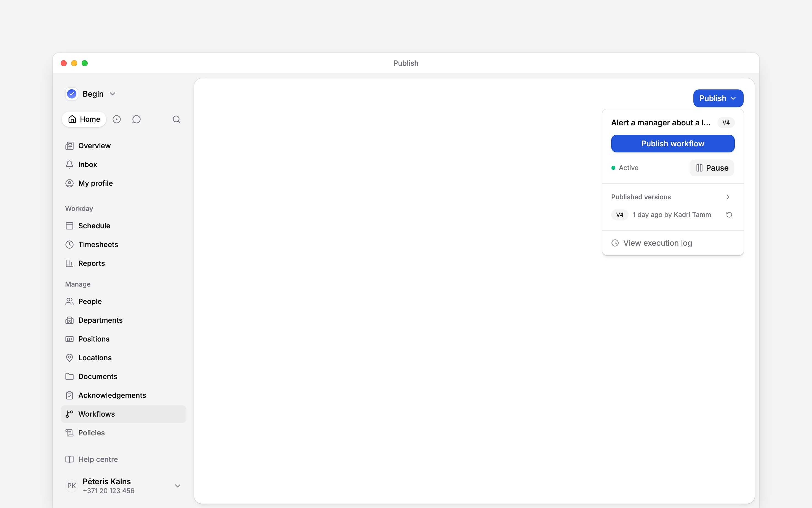Click the Publish workflow button
Screen dimensions: 812x508
click(x=673, y=144)
